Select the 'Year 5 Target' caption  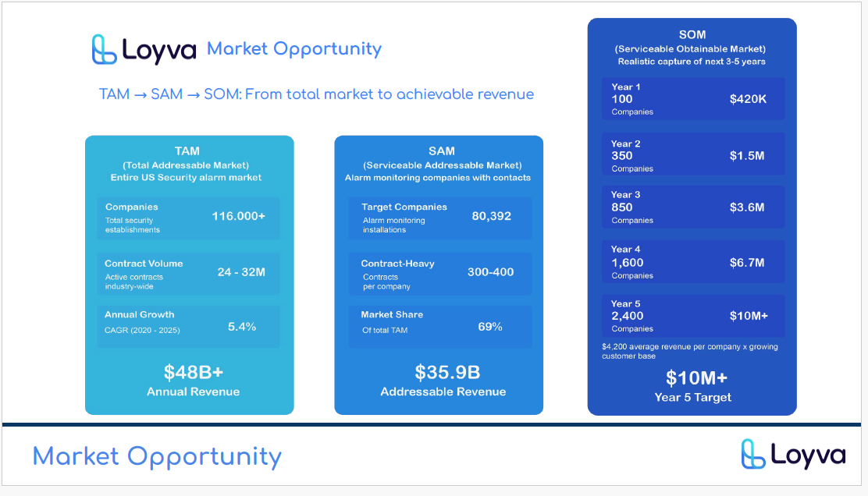point(692,398)
